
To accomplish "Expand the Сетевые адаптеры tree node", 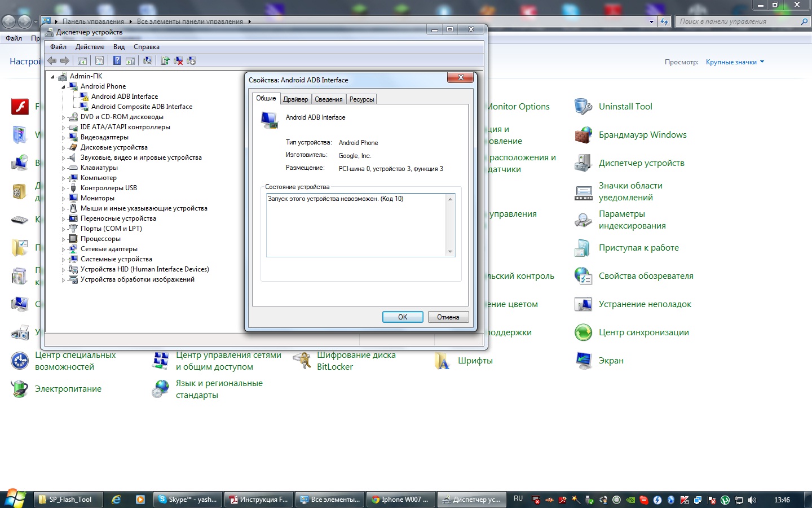I will tap(63, 249).
